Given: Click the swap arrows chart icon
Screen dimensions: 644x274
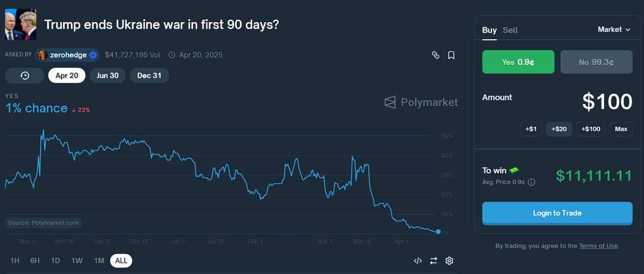Looking at the screenshot, I should click(434, 261).
